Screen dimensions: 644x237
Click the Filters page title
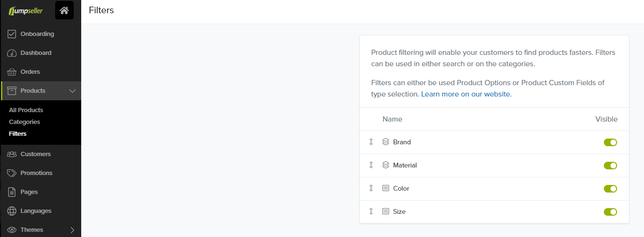102,10
